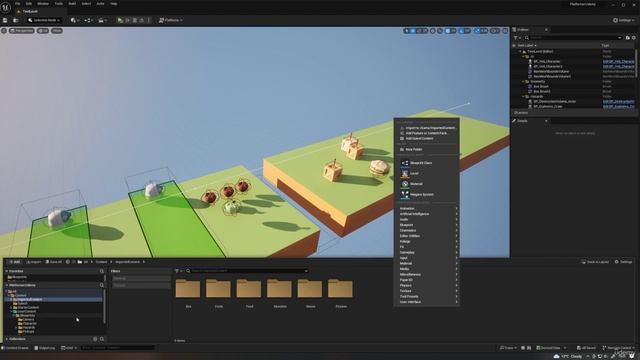The image size is (640, 360).
Task: Click the Niagara System icon in context menu
Action: click(x=404, y=195)
